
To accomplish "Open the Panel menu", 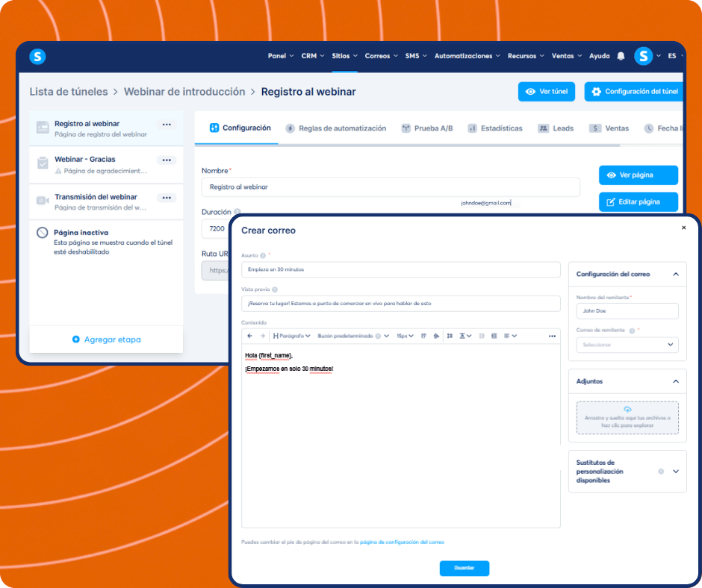I will click(x=280, y=56).
